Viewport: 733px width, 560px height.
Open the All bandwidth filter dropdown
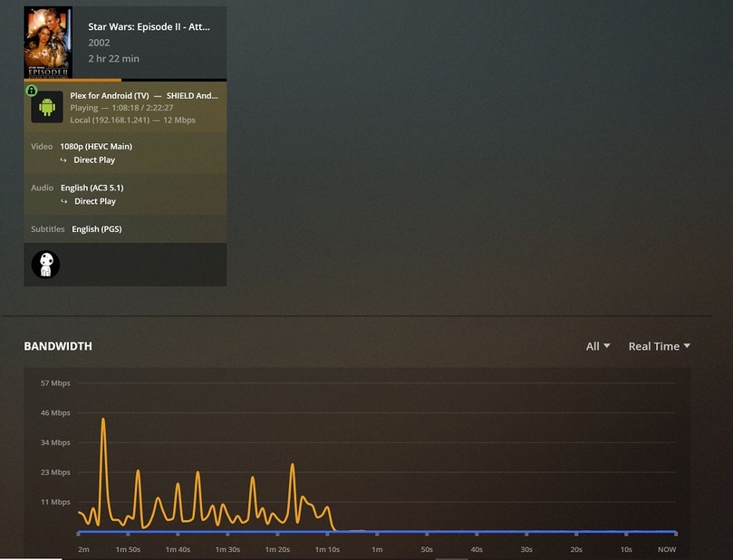pyautogui.click(x=598, y=346)
